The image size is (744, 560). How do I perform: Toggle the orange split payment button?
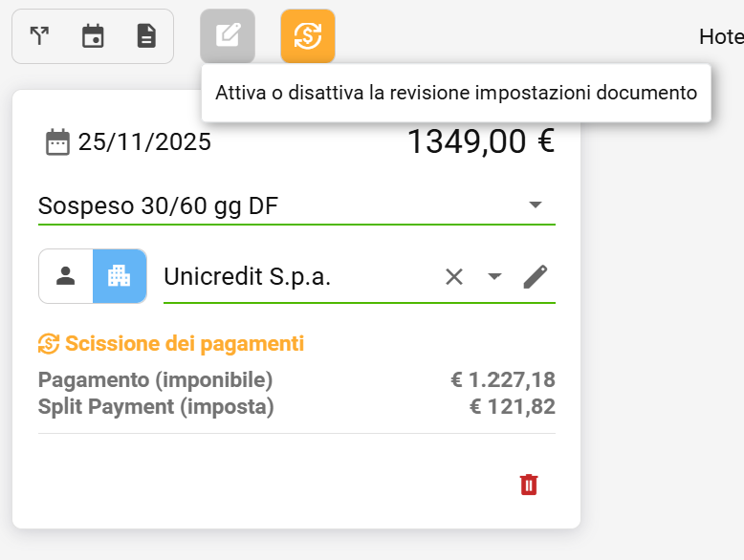pyautogui.click(x=308, y=36)
